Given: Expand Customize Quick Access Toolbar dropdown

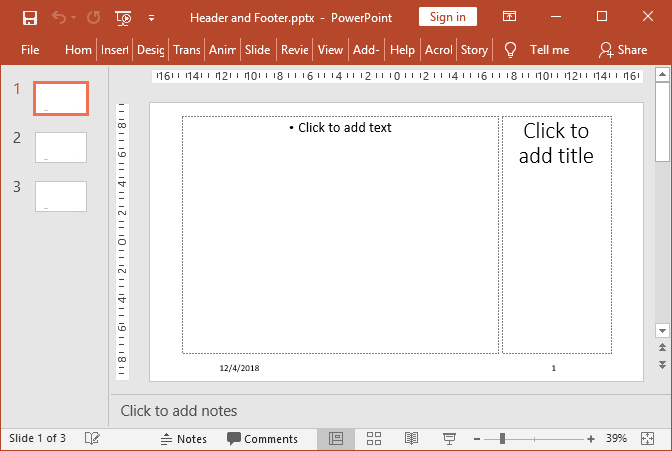Looking at the screenshot, I should (151, 17).
